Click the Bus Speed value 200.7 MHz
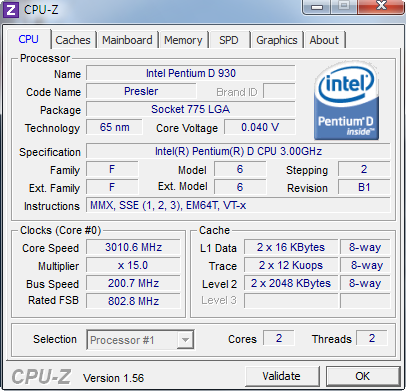Image resolution: width=407 pixels, height=392 pixels. click(x=133, y=283)
